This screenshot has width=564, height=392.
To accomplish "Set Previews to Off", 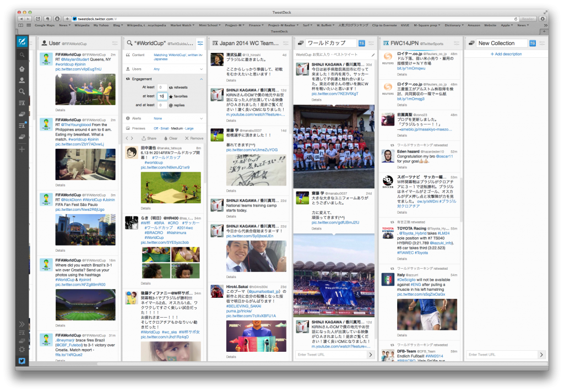I will point(156,128).
